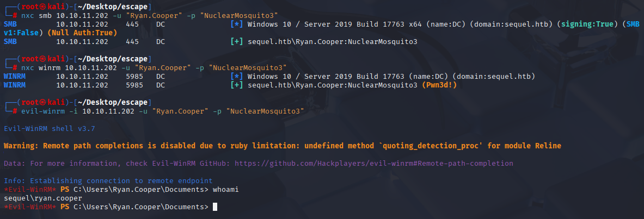
Task: Click the v1:False) wrapped text
Action: pyautogui.click(x=23, y=33)
